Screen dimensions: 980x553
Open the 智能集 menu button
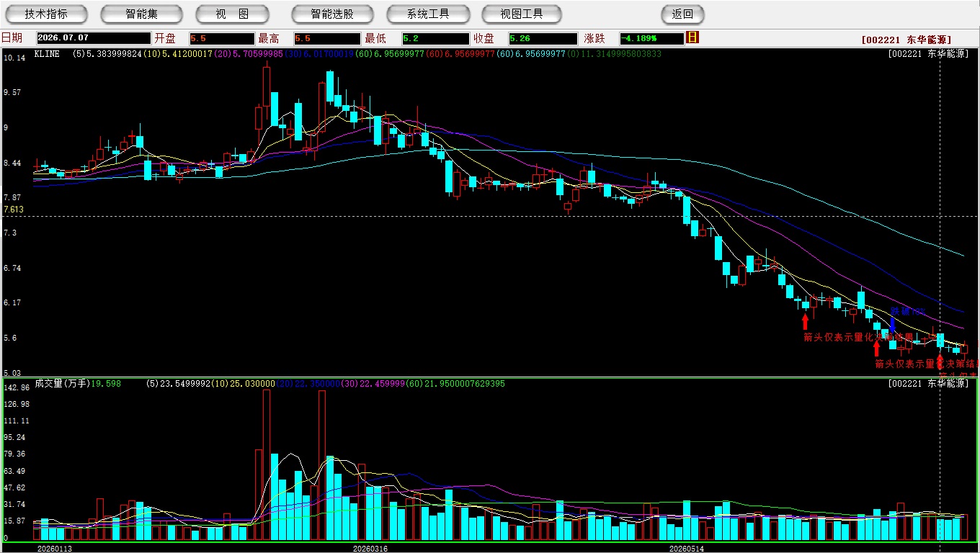[141, 14]
